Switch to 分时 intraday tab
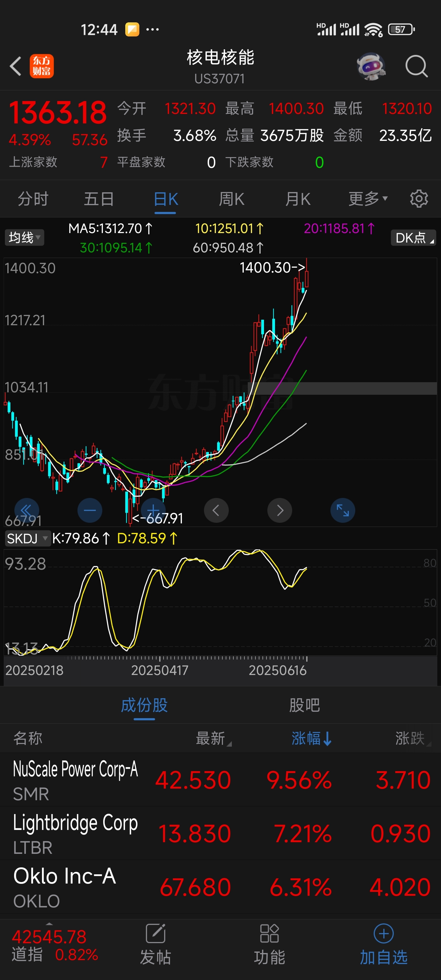Image resolution: width=441 pixels, height=980 pixels. pos(33,199)
